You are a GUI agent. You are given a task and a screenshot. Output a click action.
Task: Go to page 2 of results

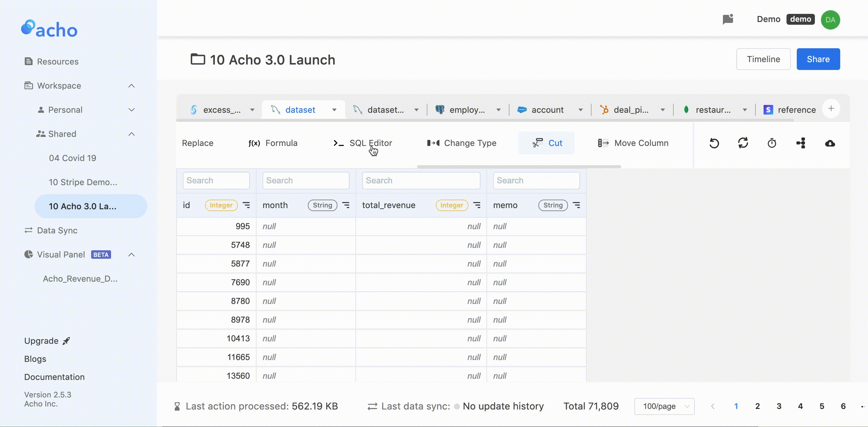click(x=757, y=406)
